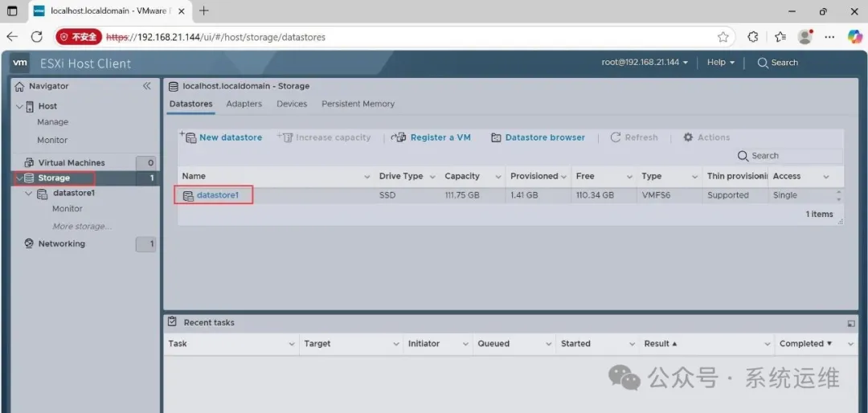Click More storage... in Navigator
This screenshot has height=413, width=868.
(x=82, y=227)
